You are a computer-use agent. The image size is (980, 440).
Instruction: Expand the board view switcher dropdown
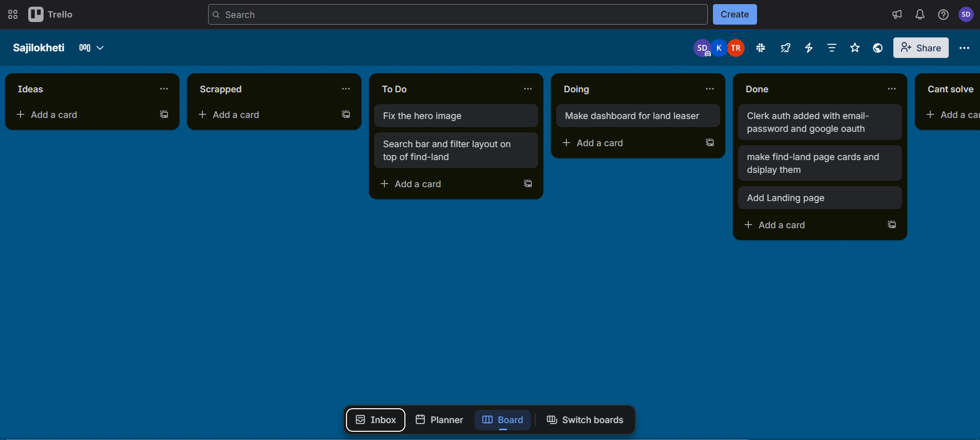click(92, 48)
